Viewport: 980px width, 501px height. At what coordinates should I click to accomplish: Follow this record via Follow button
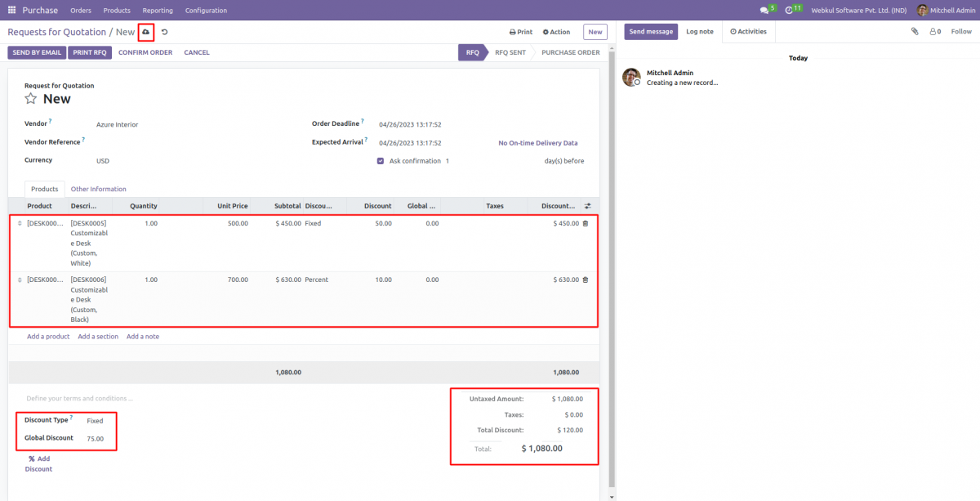[961, 30]
